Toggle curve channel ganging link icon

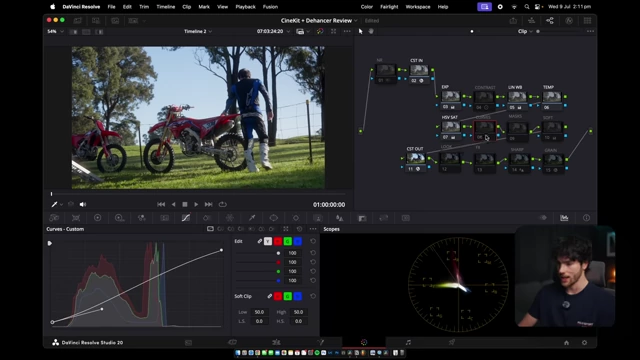260,242
